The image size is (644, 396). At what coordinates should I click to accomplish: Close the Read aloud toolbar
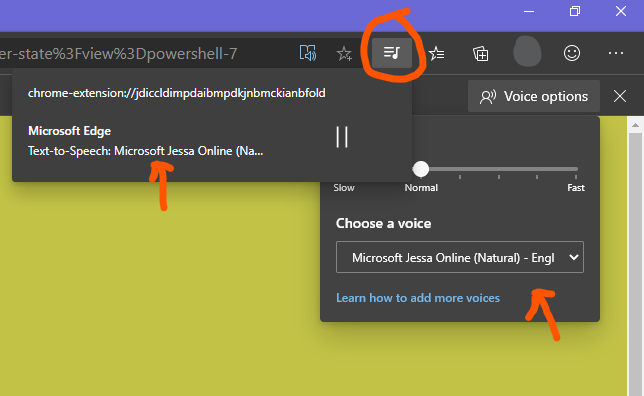coord(620,97)
